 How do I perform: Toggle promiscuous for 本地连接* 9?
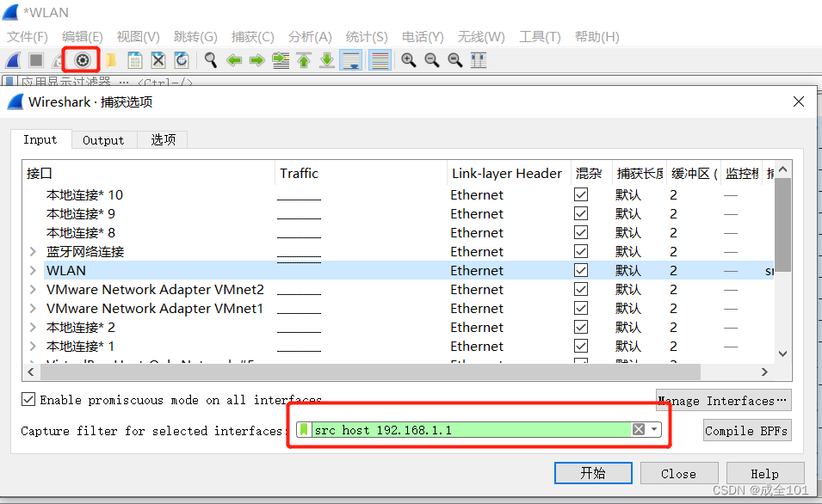[x=581, y=214]
